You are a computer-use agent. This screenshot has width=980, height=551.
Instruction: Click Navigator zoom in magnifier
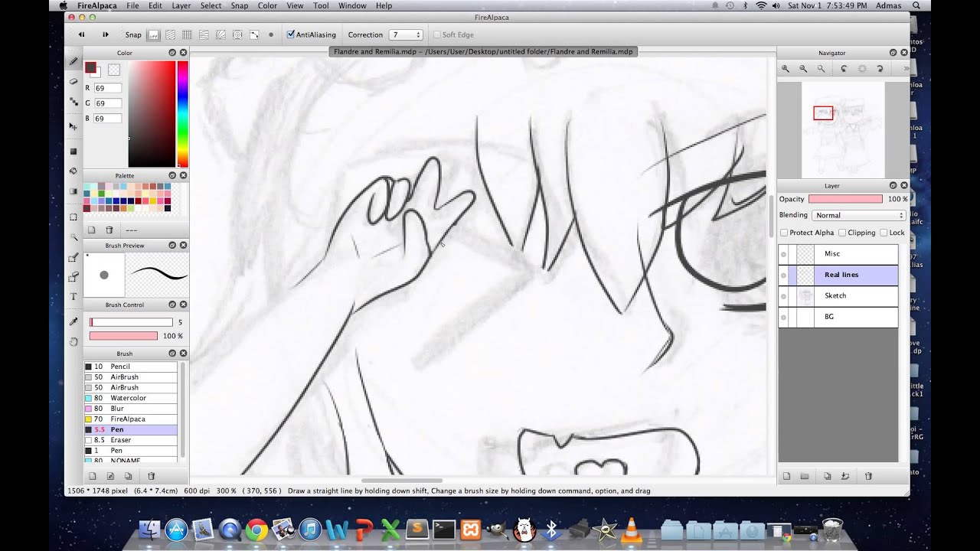pyautogui.click(x=786, y=68)
